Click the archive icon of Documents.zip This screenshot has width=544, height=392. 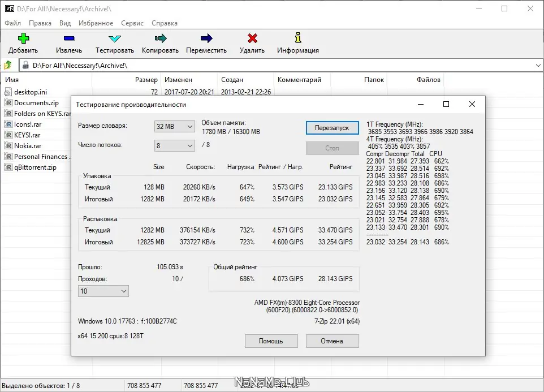[x=8, y=103]
